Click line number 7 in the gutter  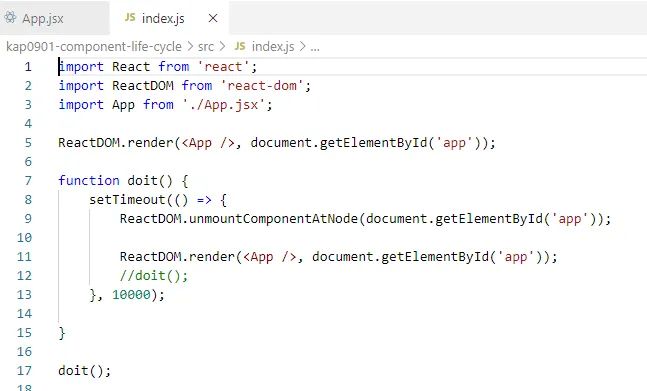(x=28, y=181)
